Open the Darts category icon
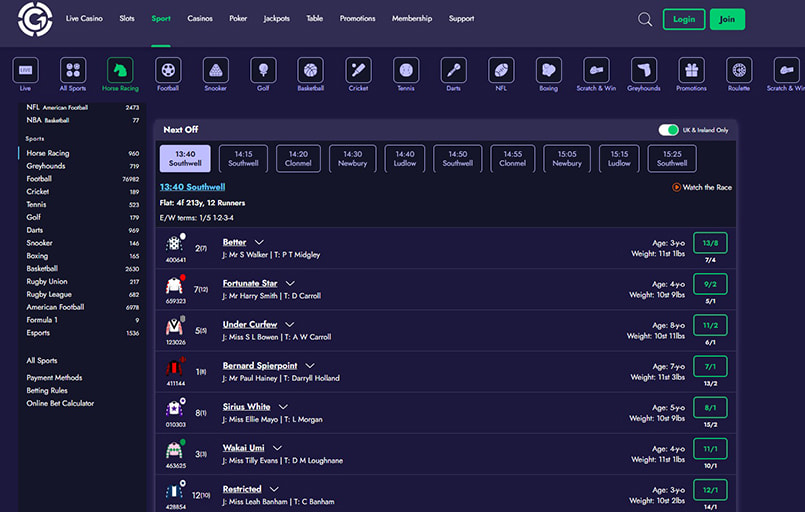 click(453, 70)
